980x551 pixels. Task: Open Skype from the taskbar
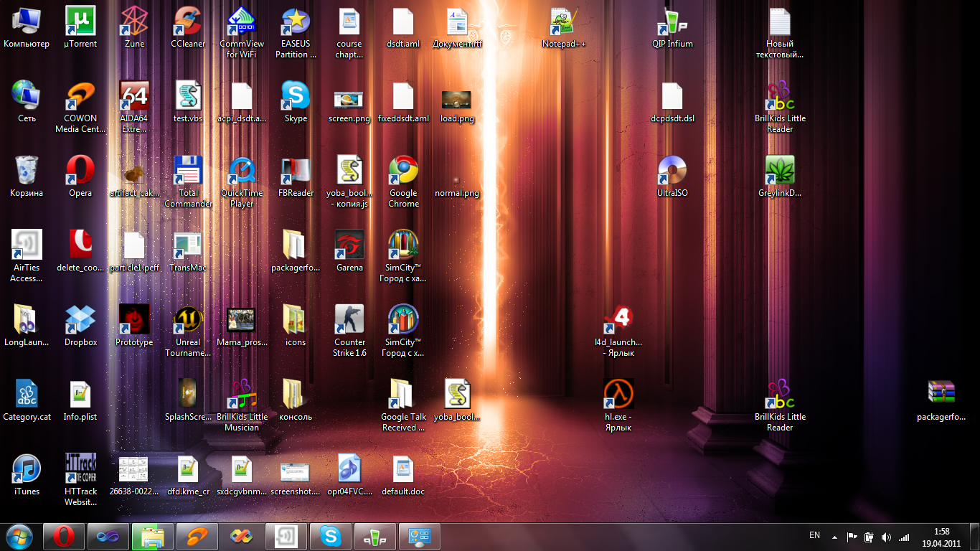[331, 536]
